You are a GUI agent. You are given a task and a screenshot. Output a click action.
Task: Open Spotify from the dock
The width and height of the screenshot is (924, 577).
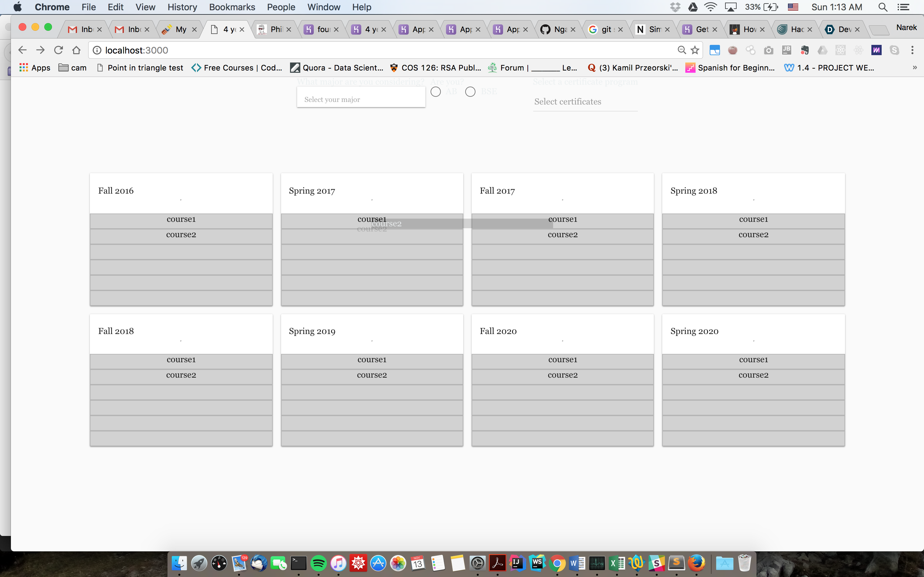319,563
